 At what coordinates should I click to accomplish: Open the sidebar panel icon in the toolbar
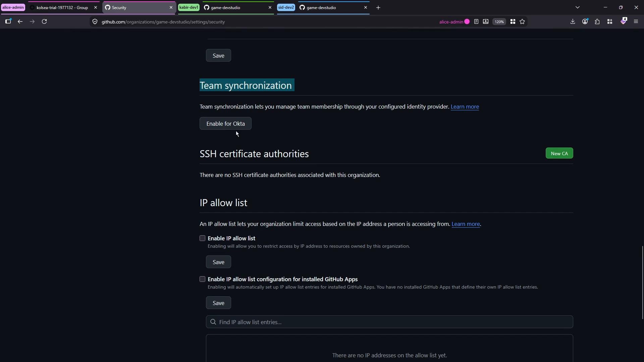point(8,22)
